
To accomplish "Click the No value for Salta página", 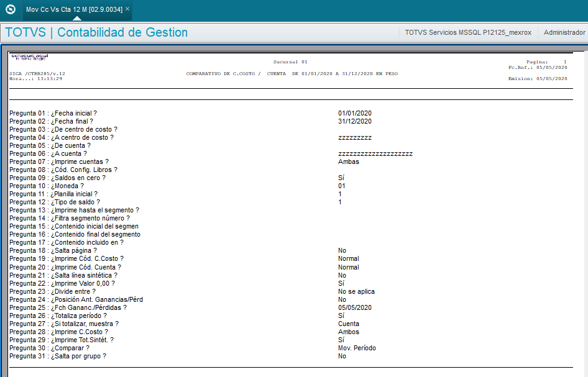I will pyautogui.click(x=342, y=250).
